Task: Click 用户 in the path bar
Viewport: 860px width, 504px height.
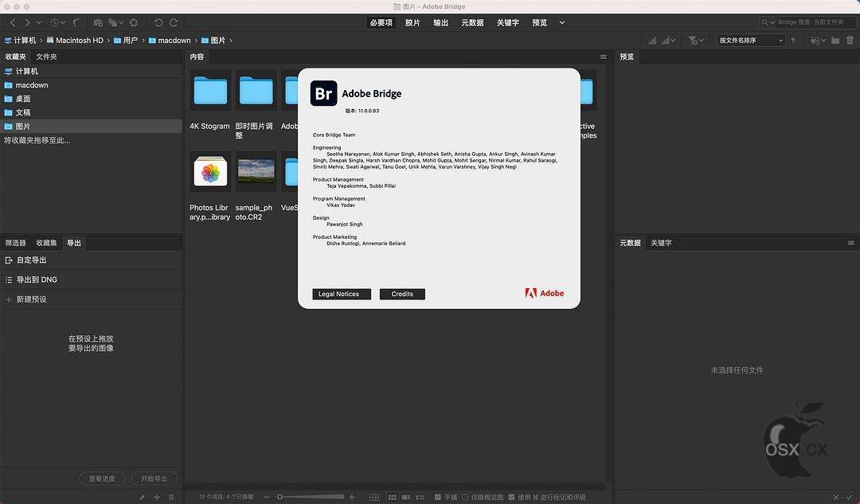Action: [126, 40]
